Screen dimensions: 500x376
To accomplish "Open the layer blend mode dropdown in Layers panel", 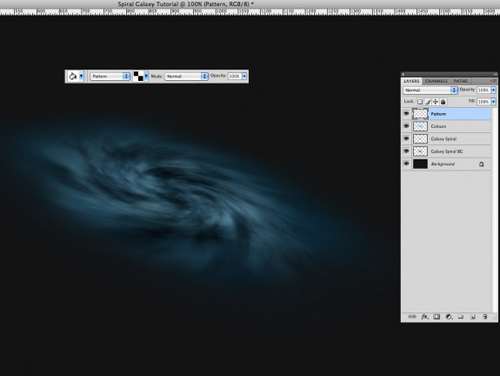I will [x=430, y=90].
